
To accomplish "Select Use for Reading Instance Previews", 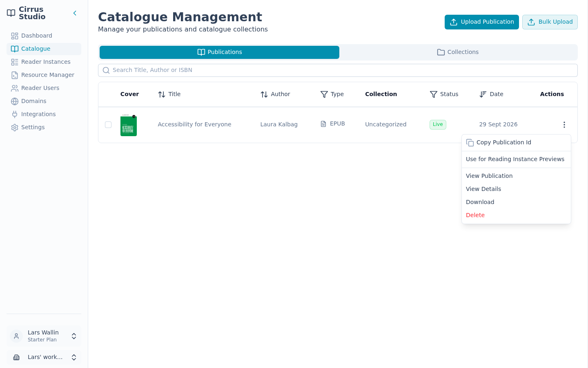I will pos(516,159).
